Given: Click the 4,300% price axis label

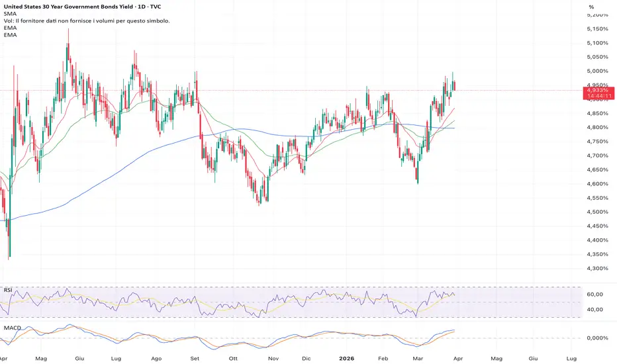Looking at the screenshot, I should point(597,269).
